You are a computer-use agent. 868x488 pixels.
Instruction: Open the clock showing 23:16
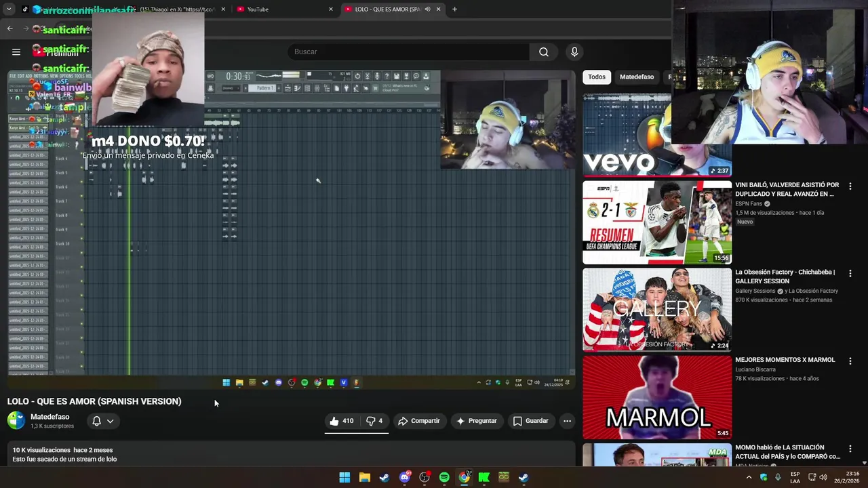coord(848,477)
